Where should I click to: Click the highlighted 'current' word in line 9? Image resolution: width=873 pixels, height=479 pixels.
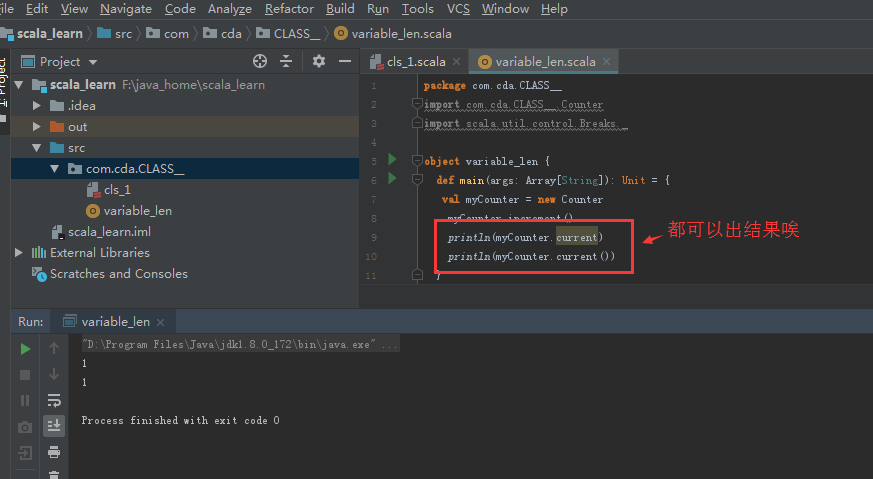click(x=577, y=237)
